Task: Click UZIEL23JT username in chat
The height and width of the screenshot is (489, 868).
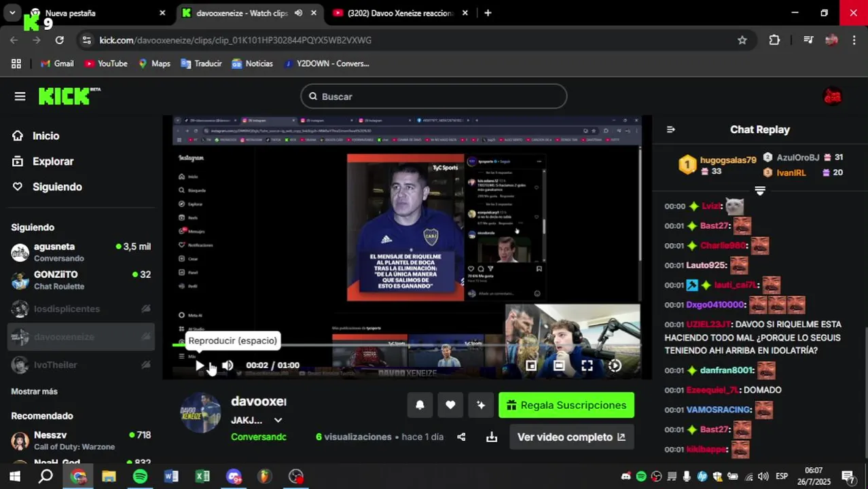Action: (x=708, y=325)
